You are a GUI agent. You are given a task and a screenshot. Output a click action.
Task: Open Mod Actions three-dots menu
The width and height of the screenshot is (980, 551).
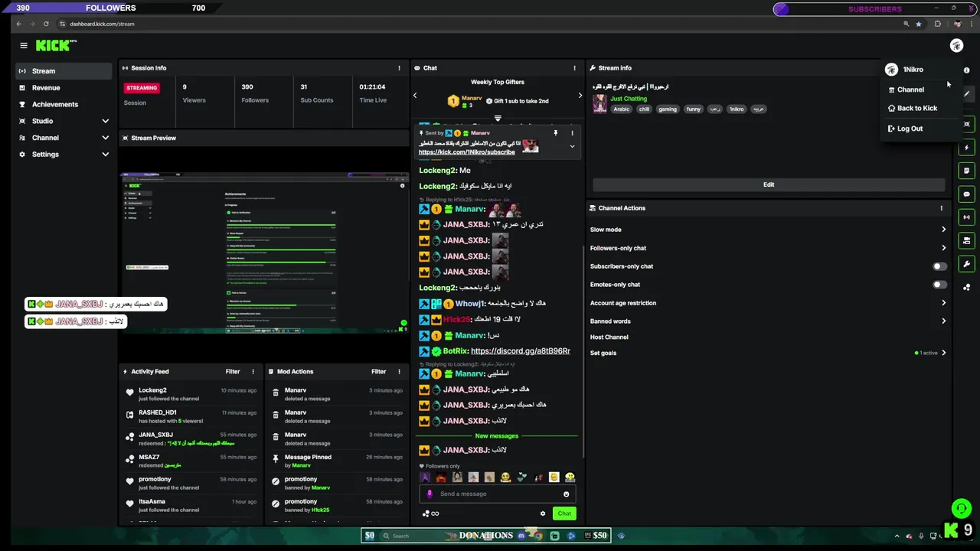click(399, 372)
